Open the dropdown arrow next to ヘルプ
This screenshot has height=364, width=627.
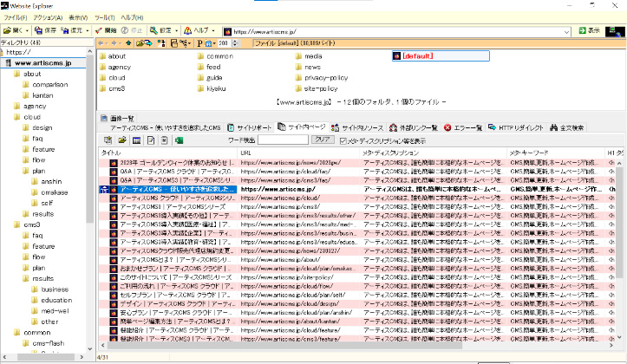coord(213,30)
